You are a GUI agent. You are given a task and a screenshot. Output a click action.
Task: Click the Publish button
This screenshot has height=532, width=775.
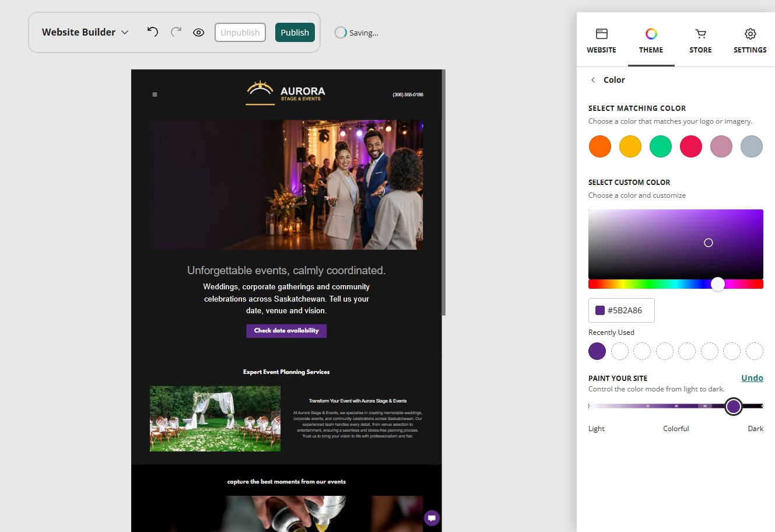(x=295, y=33)
